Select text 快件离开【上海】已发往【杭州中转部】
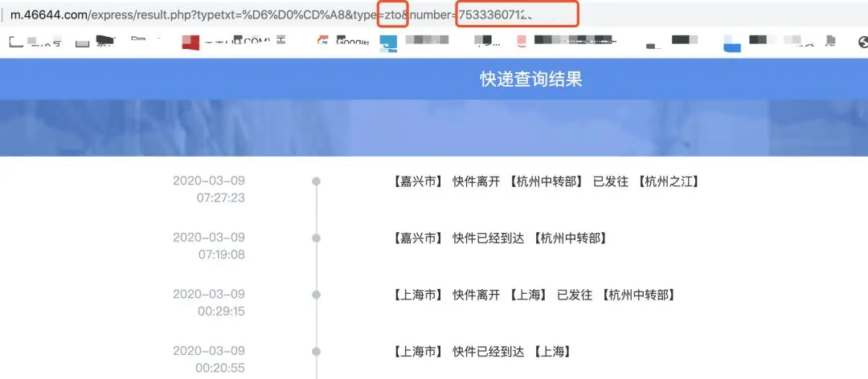 click(564, 295)
